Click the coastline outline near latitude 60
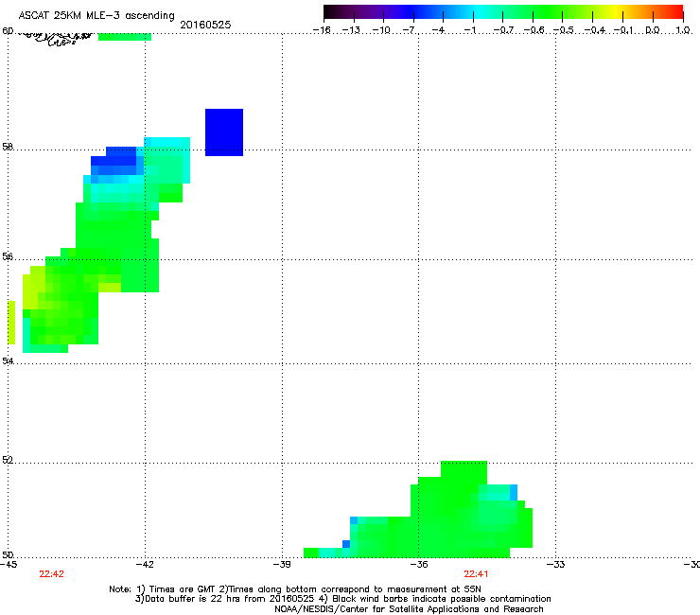The height and width of the screenshot is (615, 700). click(55, 39)
